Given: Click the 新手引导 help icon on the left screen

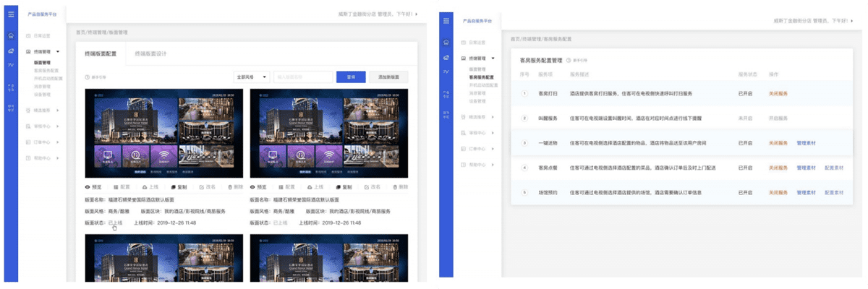Looking at the screenshot, I should (x=87, y=77).
